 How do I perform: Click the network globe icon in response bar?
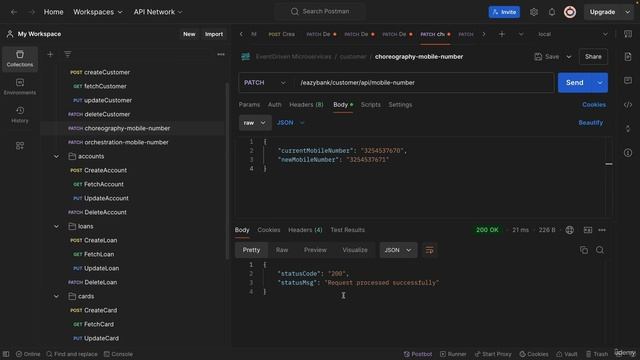point(569,230)
